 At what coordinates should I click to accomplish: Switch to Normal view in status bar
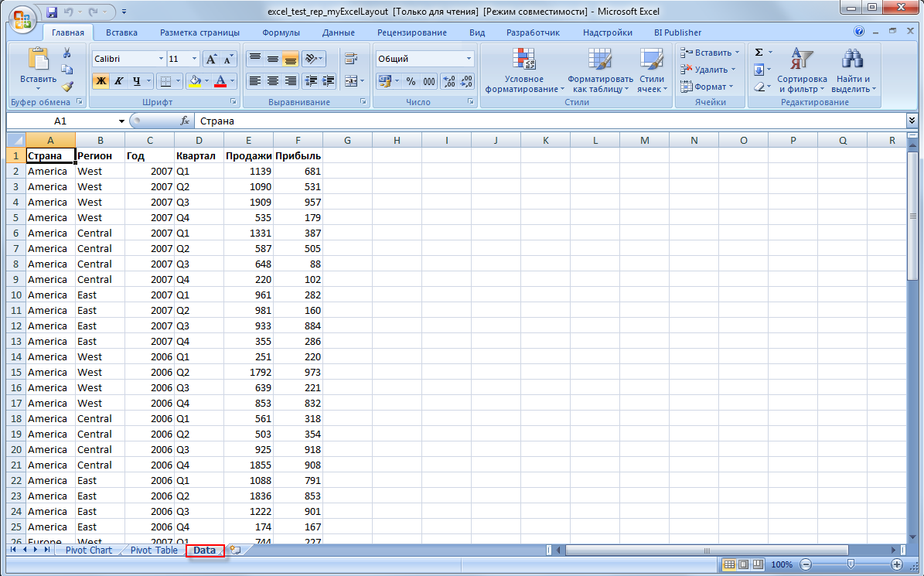tap(729, 564)
